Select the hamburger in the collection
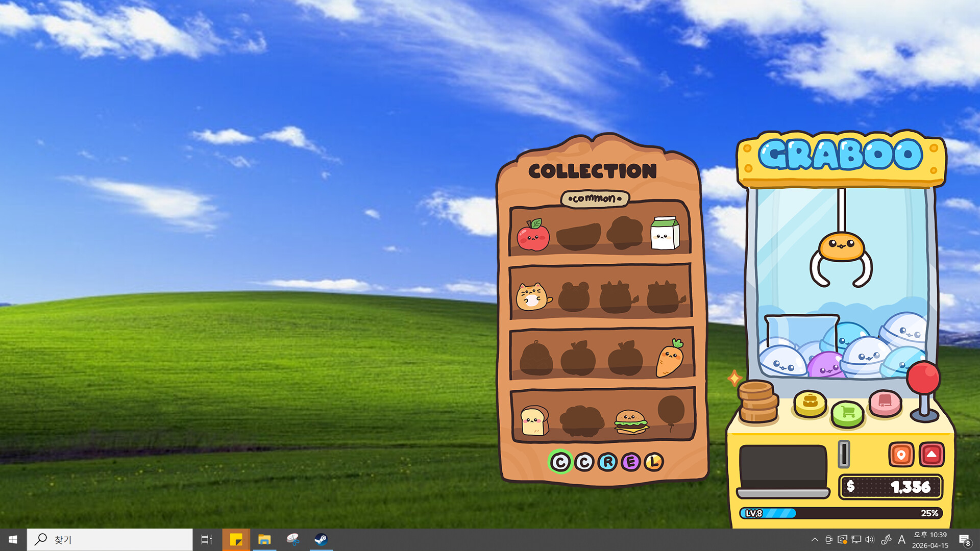980x551 pixels. pos(631,422)
